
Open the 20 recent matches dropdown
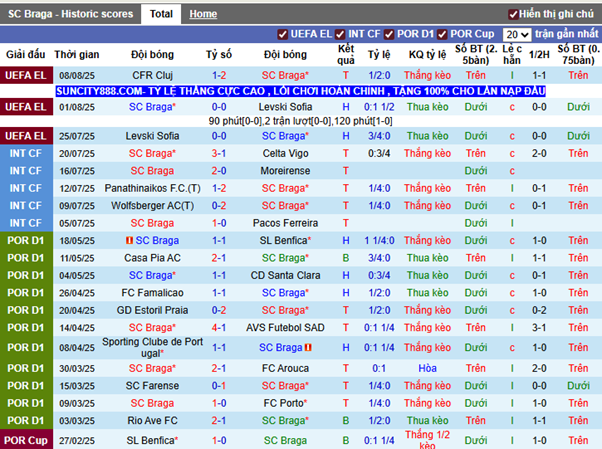[x=517, y=35]
